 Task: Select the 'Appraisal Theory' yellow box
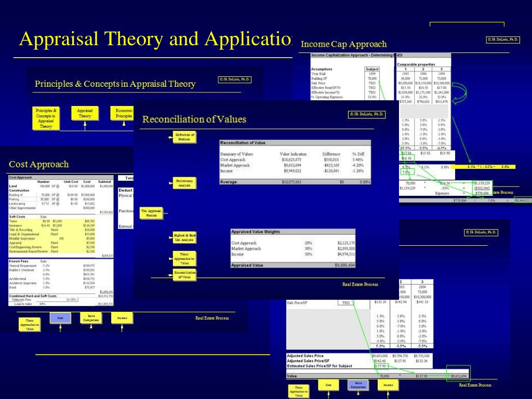pyautogui.click(x=85, y=113)
